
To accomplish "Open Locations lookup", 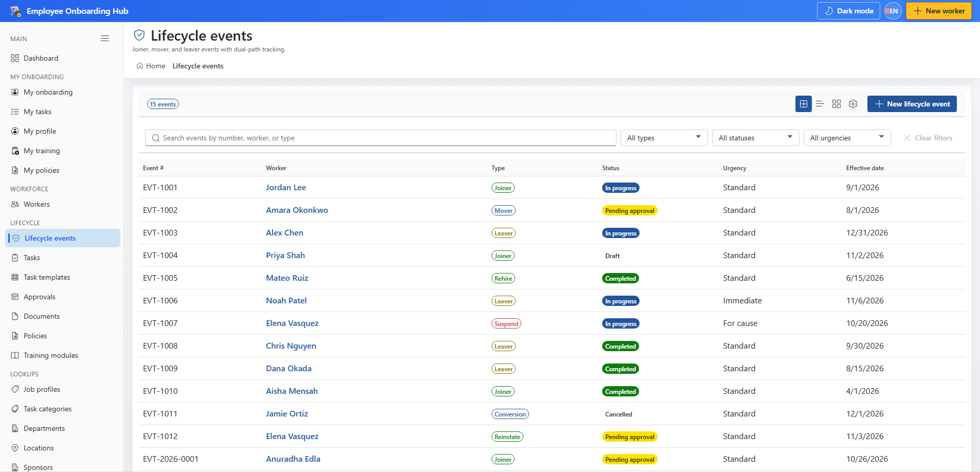I will point(63,448).
